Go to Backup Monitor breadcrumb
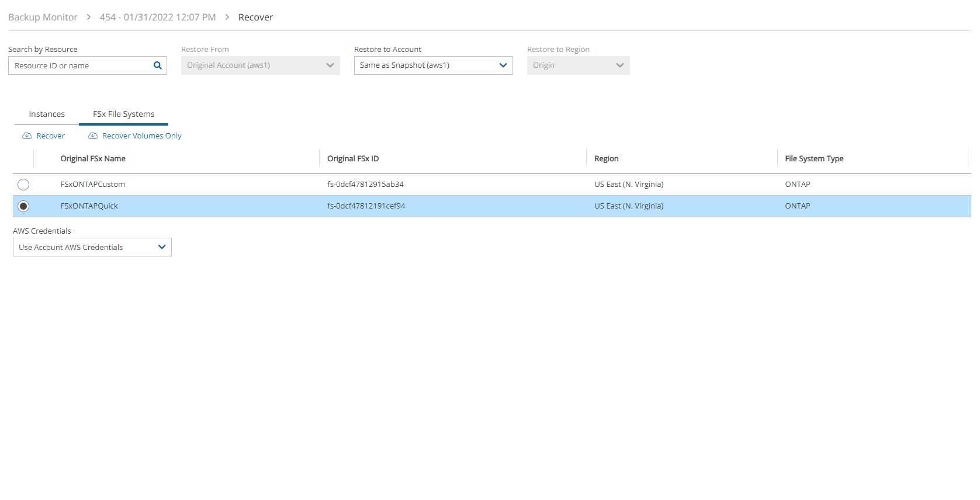 click(x=43, y=18)
